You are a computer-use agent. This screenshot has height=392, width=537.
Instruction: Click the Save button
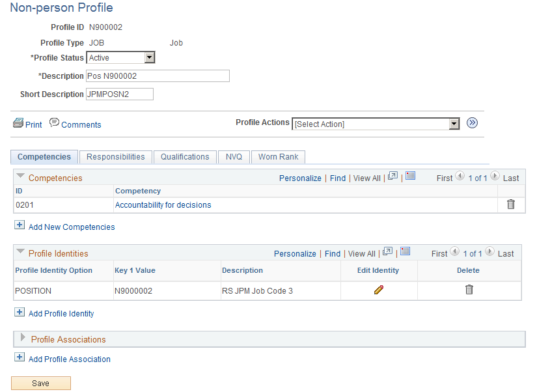[41, 383]
